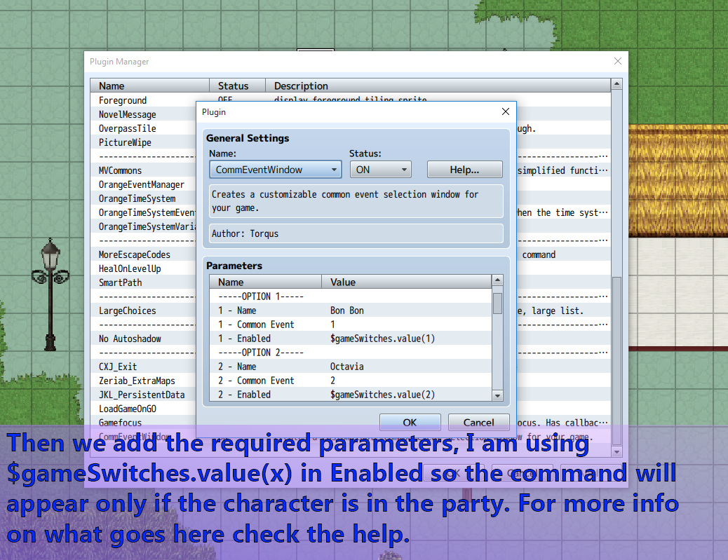This screenshot has height=560, width=728.
Task: Select the OverpassTile plugin row
Action: [144, 128]
